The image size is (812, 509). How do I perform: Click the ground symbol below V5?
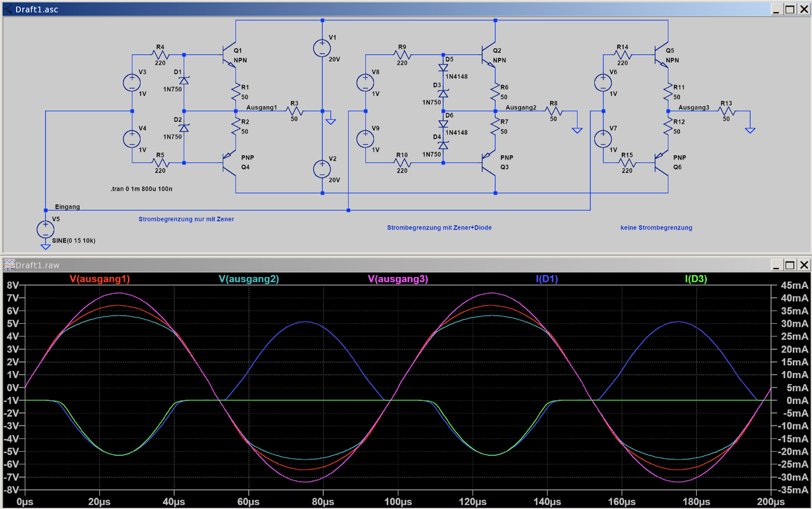click(x=45, y=246)
